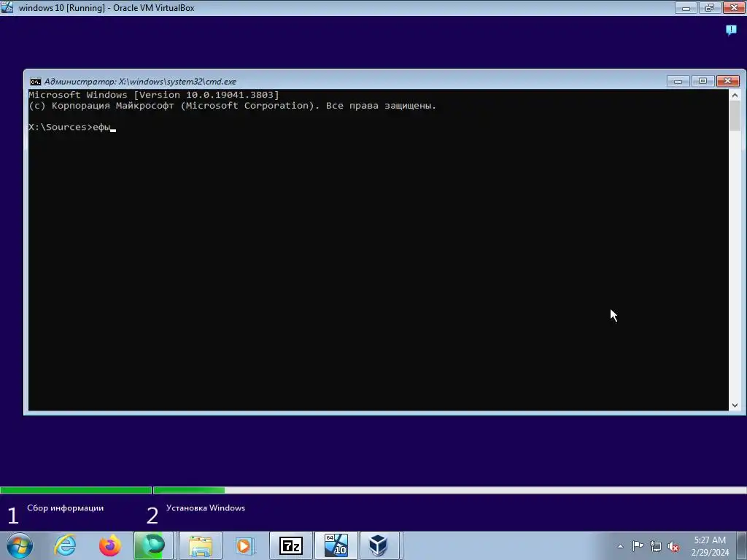Open the Windows Start orb
747x560 pixels.
pos(20,545)
